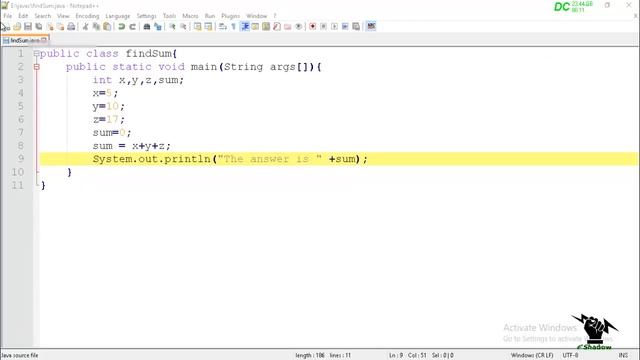Click the ABC spell-check toolbar icon

coord(371,27)
